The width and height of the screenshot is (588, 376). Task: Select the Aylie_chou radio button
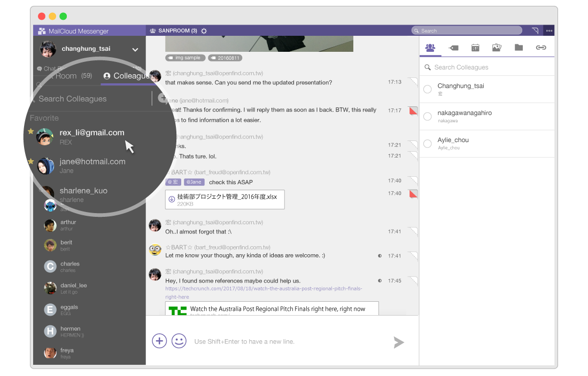(x=428, y=144)
